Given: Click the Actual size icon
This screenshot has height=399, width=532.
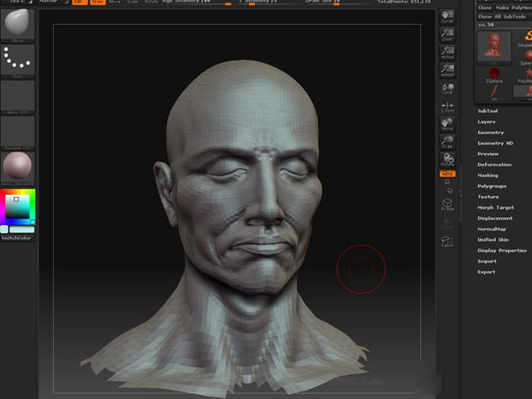Looking at the screenshot, I should [x=448, y=52].
